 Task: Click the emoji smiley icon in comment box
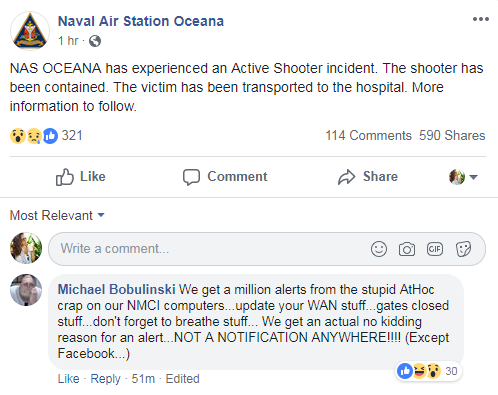click(379, 249)
